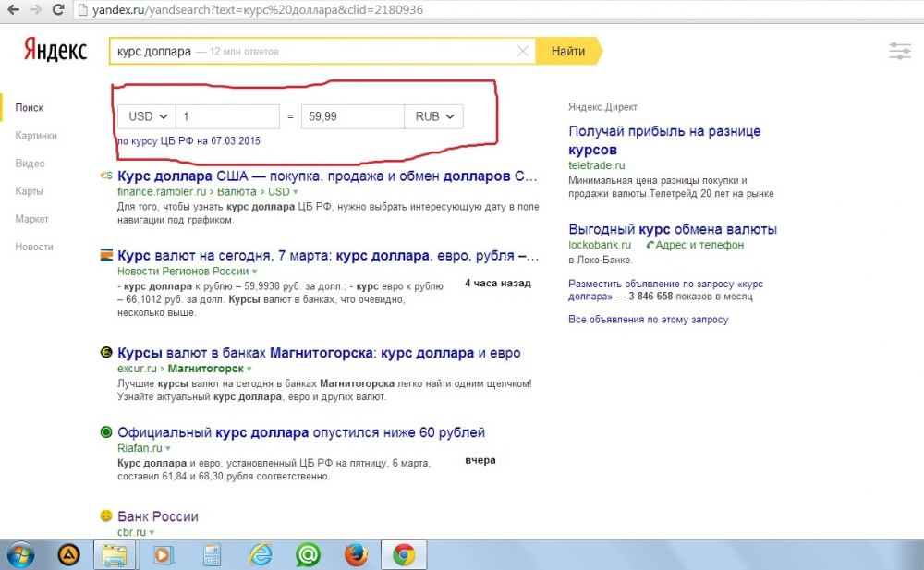Click по курсу ЦБ РФ на 07.03.2015

pyautogui.click(x=188, y=140)
